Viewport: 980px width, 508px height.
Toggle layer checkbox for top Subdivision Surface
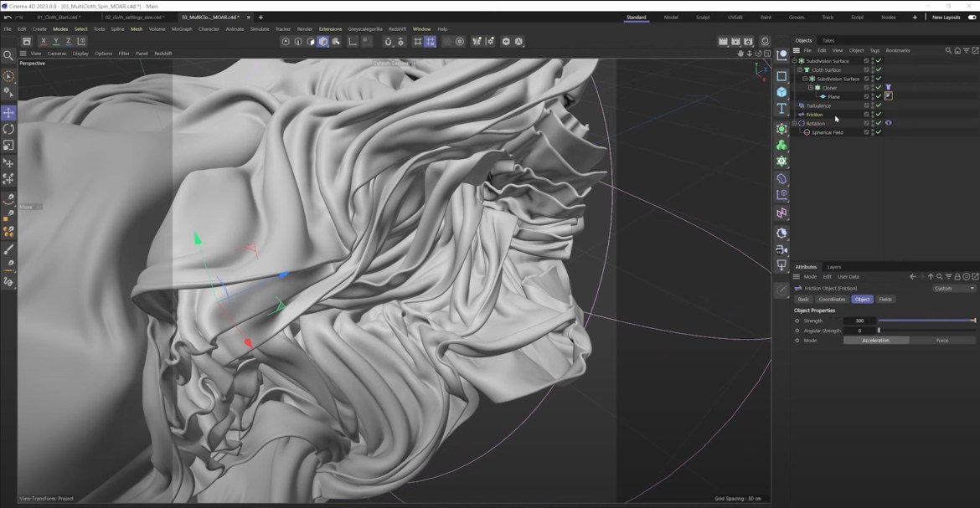click(x=866, y=61)
